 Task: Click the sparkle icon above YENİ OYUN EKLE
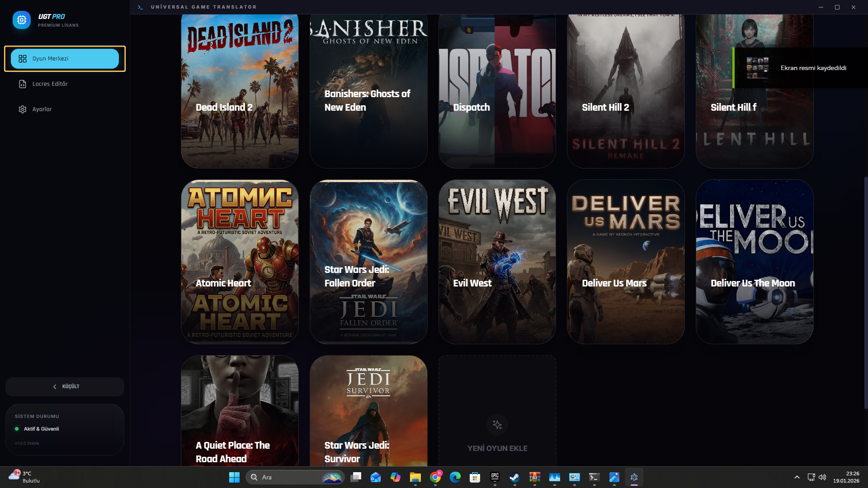tap(497, 425)
